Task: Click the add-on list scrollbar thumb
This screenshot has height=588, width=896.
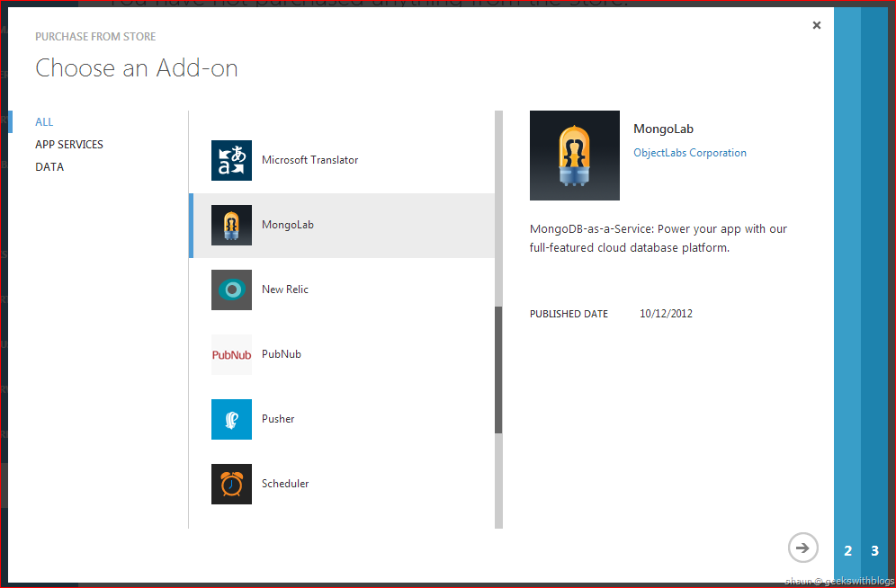Action: coord(498,370)
